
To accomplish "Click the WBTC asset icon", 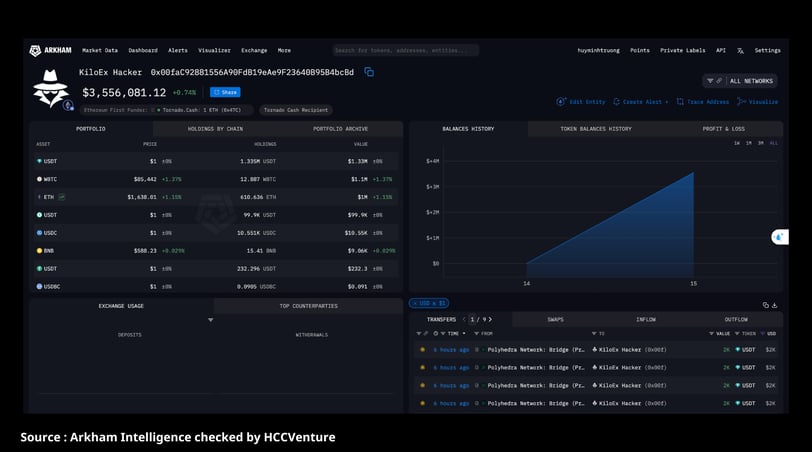I will point(39,179).
